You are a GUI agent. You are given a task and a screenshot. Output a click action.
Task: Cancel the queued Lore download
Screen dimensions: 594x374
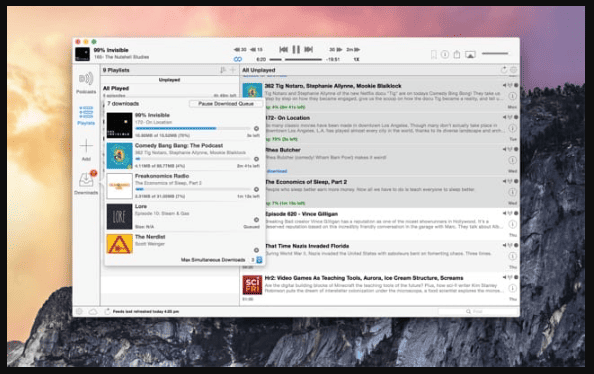(x=256, y=220)
